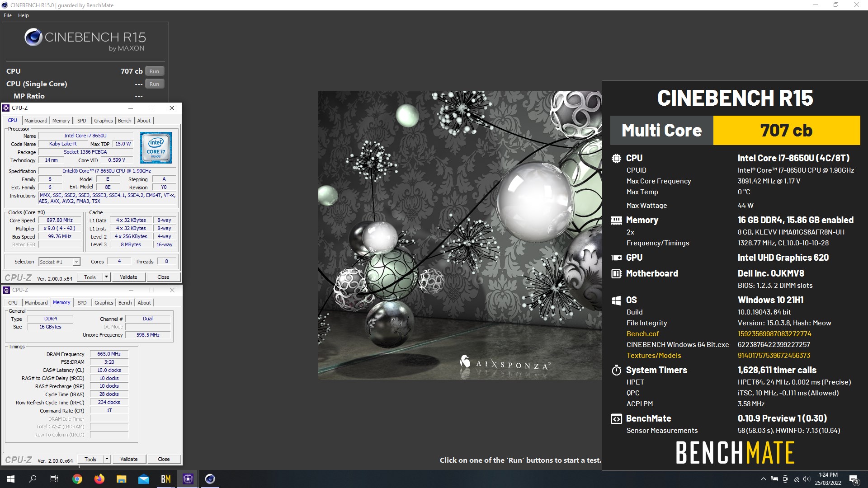Click the BenchMate code-bracket icon
The image size is (868, 488).
click(x=616, y=419)
